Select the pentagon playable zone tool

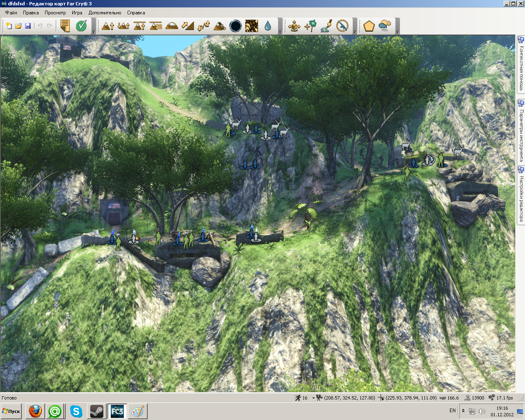tap(369, 26)
